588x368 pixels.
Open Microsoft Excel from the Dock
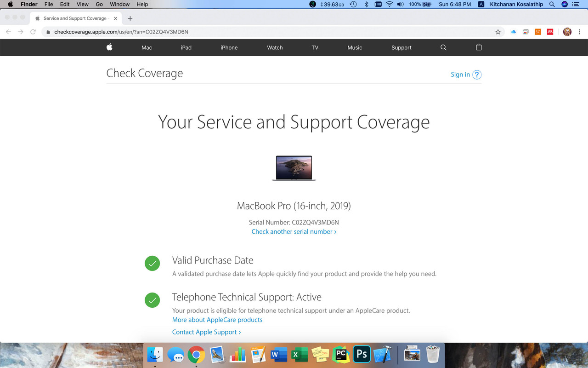(x=300, y=355)
